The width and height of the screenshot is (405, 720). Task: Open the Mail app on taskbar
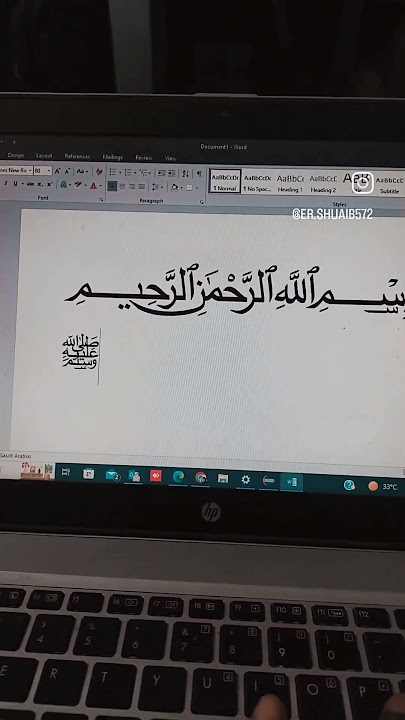[x=112, y=475]
